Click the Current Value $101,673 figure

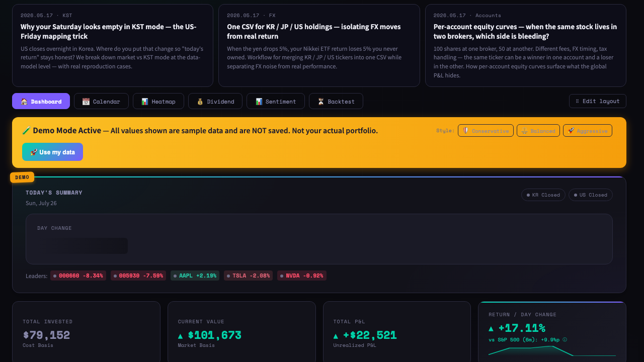(x=215, y=335)
